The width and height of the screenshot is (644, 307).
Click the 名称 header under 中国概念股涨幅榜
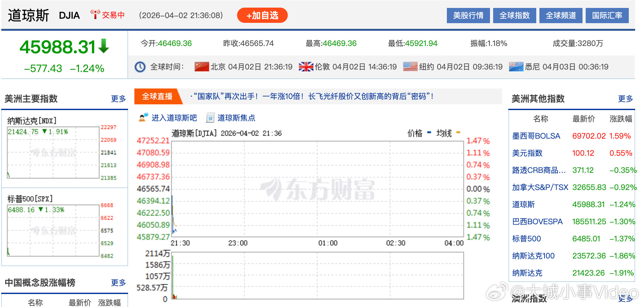[x=35, y=303]
